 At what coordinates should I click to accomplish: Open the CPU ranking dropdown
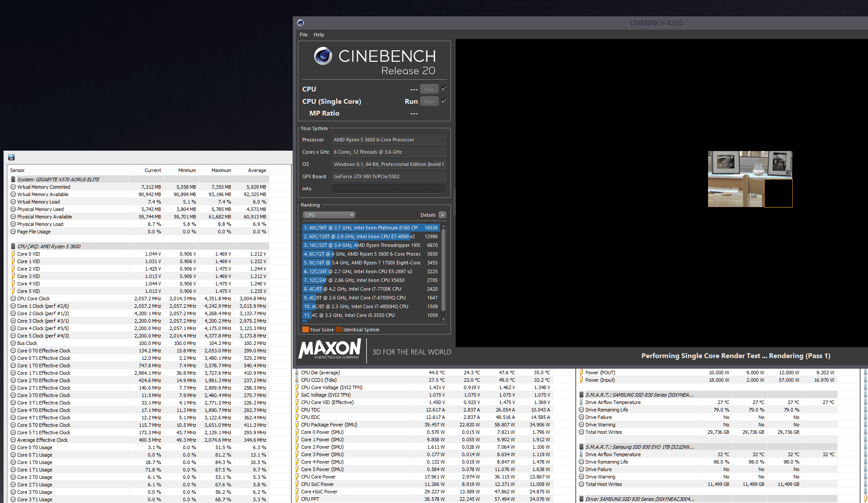(x=329, y=215)
